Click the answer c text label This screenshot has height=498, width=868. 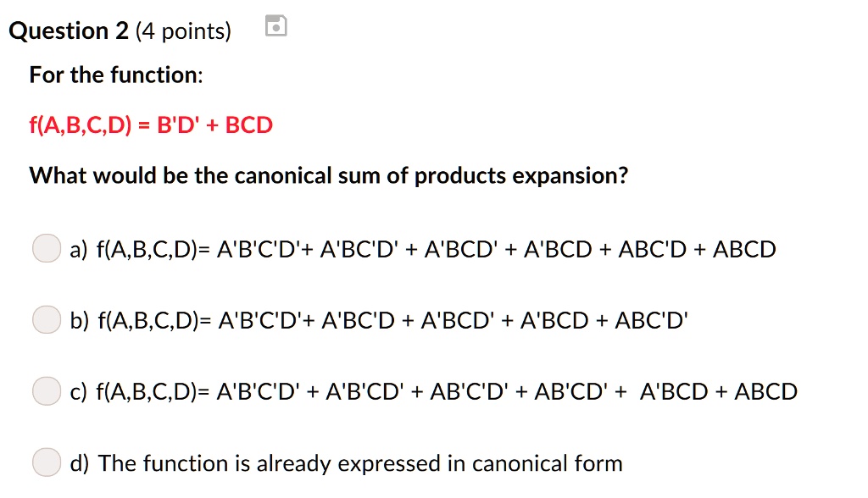pyautogui.click(x=432, y=390)
